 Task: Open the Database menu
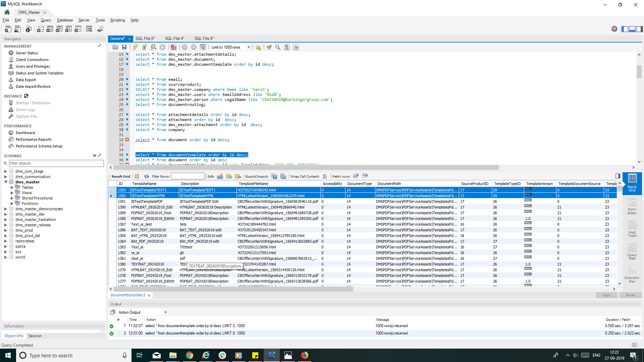coord(65,20)
